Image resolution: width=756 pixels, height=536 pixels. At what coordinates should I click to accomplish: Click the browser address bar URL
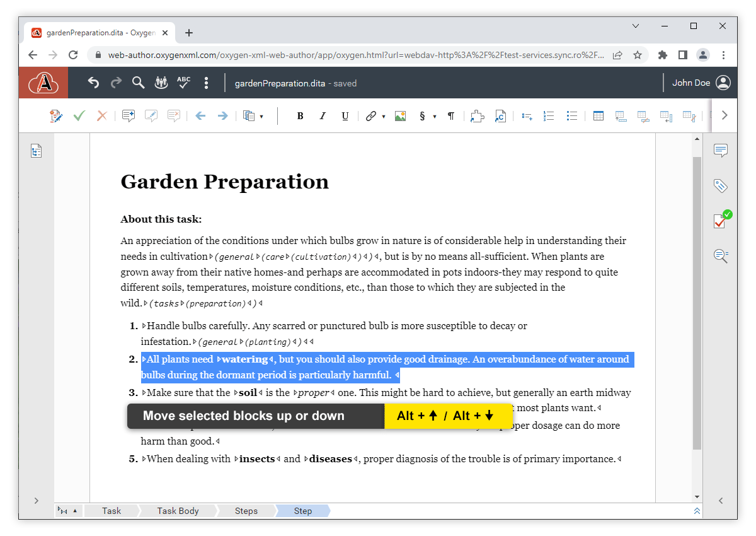(x=356, y=55)
